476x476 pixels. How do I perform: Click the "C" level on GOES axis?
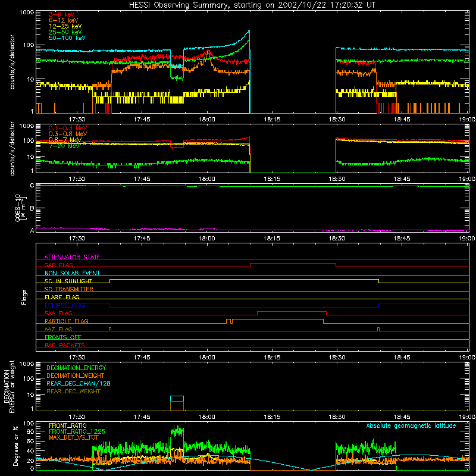point(32,185)
